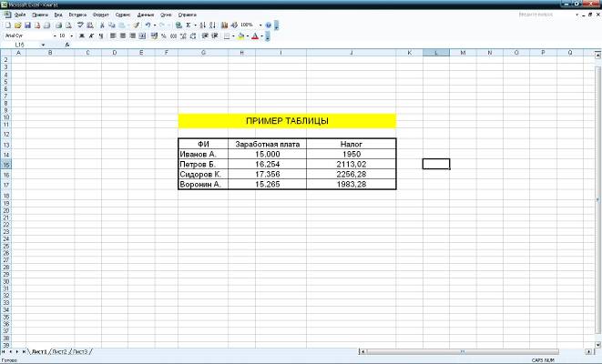
Task: Center text in cell
Action: click(122, 36)
